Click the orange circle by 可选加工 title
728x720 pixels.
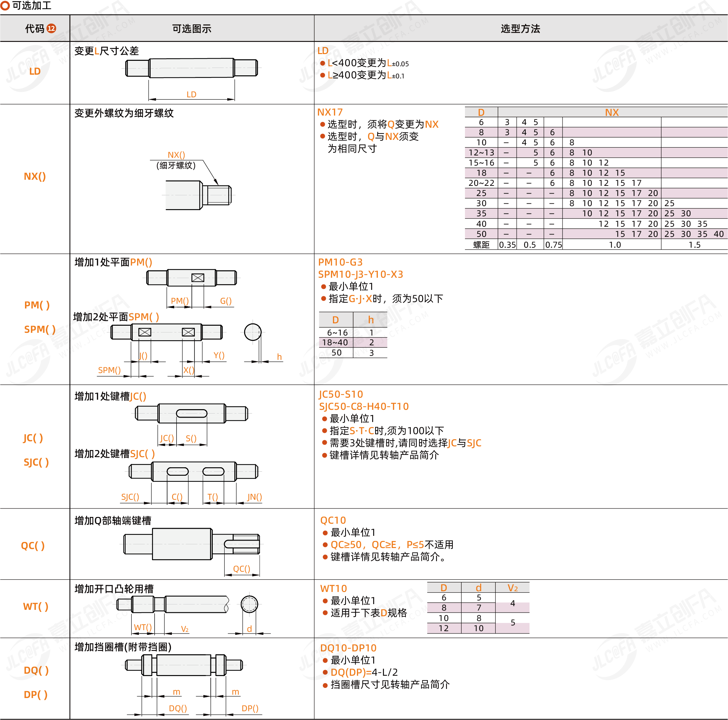click(5, 5)
